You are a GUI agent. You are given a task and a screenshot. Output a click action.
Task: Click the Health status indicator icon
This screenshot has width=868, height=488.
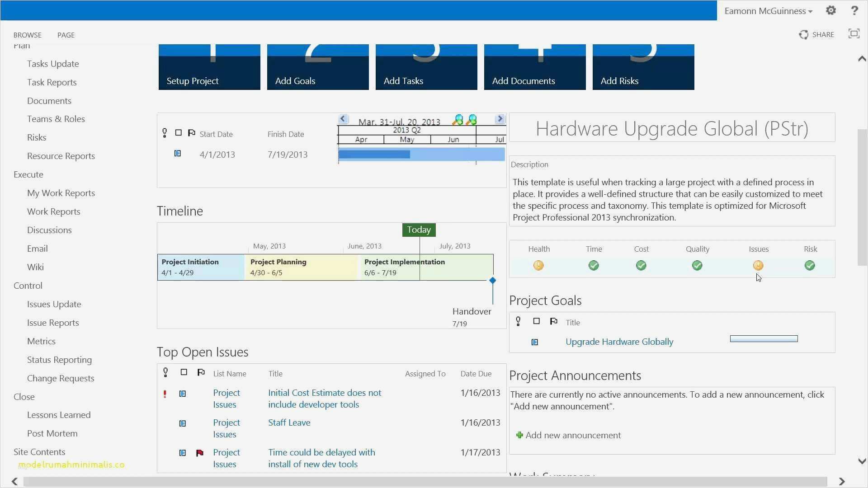click(x=538, y=266)
